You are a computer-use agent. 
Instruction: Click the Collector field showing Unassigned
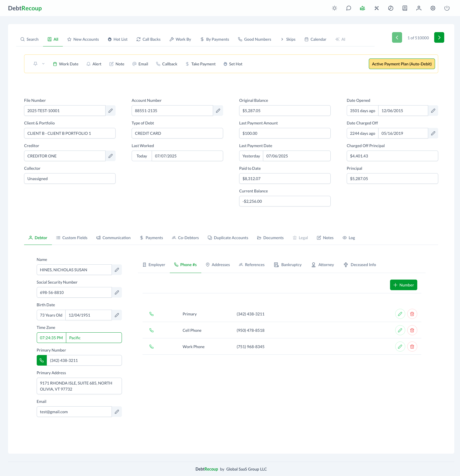point(70,179)
